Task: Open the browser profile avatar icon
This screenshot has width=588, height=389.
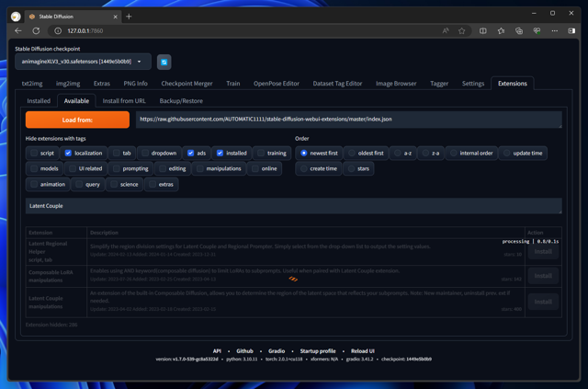Action: click(16, 17)
